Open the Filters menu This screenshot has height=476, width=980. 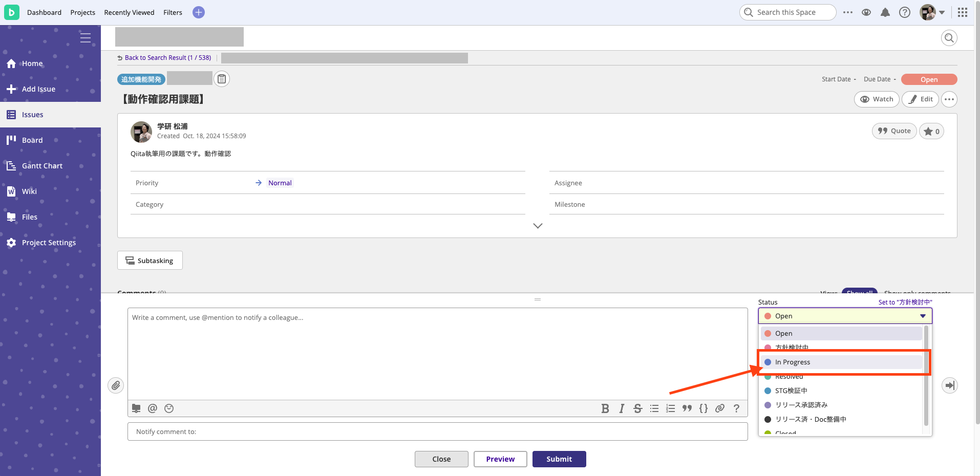click(172, 12)
